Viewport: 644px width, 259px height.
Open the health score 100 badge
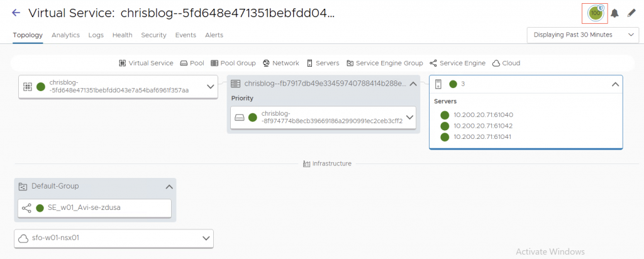pos(594,13)
